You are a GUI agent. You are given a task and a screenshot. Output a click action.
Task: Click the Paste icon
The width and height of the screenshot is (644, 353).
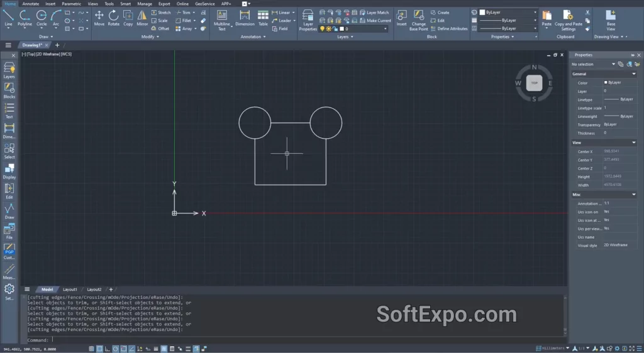547,18
